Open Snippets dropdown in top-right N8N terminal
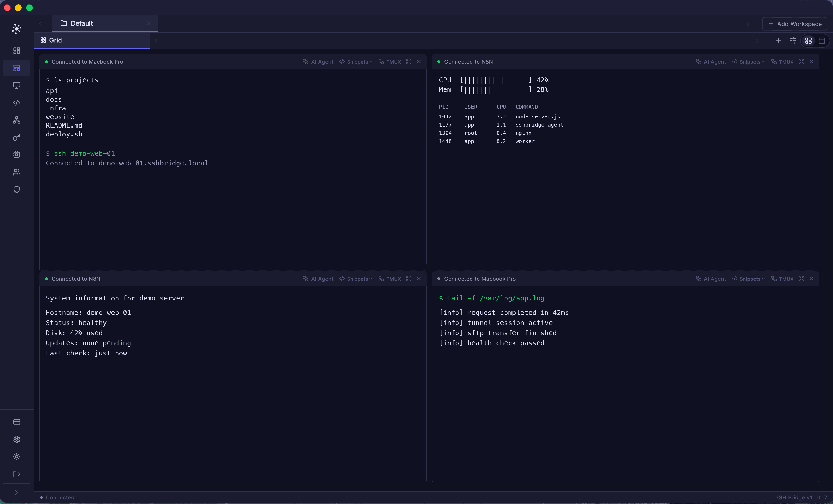The height and width of the screenshot is (504, 833). point(748,61)
